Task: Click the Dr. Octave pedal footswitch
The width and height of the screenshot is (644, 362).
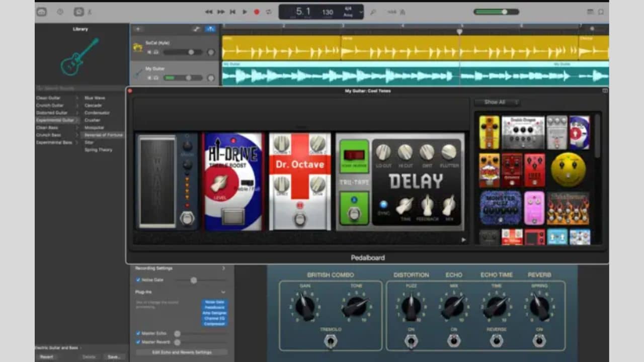Action: (300, 219)
